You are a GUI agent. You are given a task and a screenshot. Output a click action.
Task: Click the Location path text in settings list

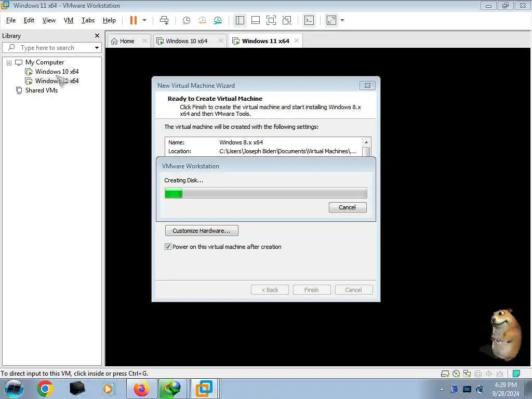(287, 151)
